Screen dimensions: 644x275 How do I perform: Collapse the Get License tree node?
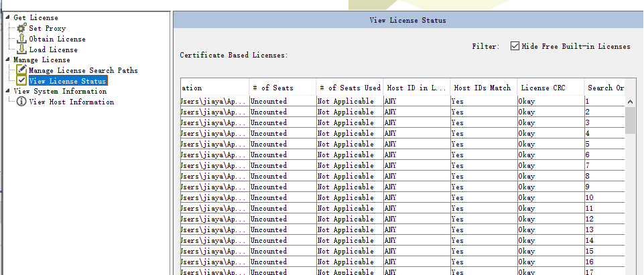click(x=8, y=17)
